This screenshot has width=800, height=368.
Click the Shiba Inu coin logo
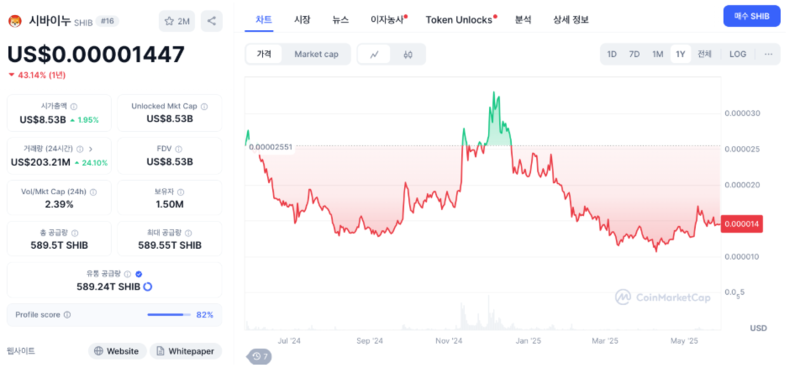[16, 21]
